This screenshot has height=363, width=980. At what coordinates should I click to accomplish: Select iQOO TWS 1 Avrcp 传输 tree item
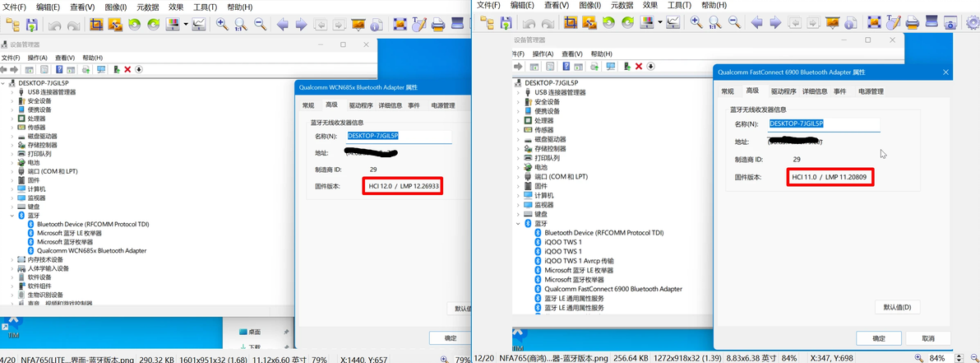coord(579,261)
